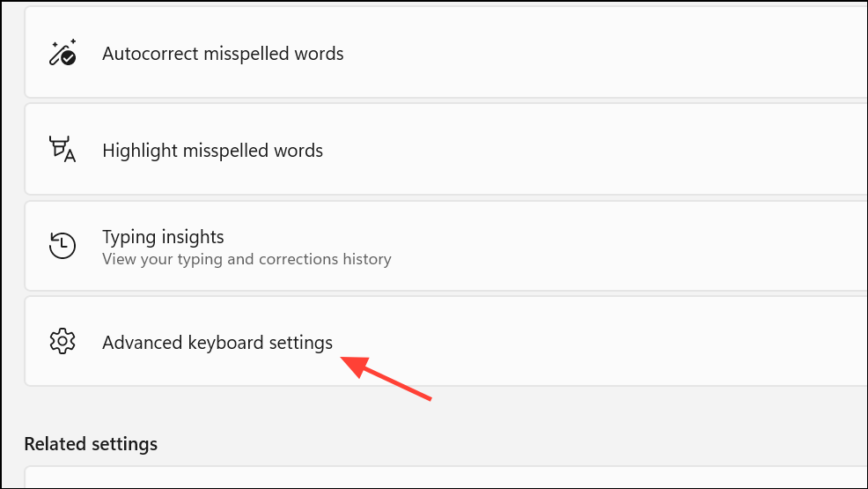The image size is (868, 489).
Task: Click the word "Related"
Action: pyautogui.click(x=52, y=444)
